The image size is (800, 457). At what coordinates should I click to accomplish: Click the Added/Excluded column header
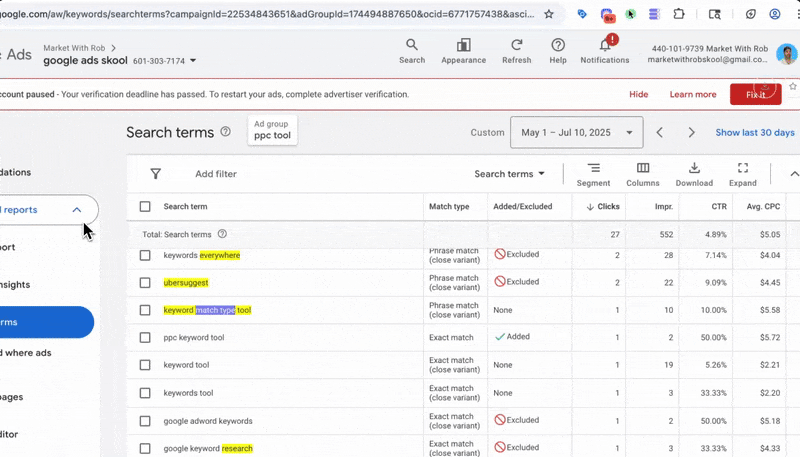[522, 207]
